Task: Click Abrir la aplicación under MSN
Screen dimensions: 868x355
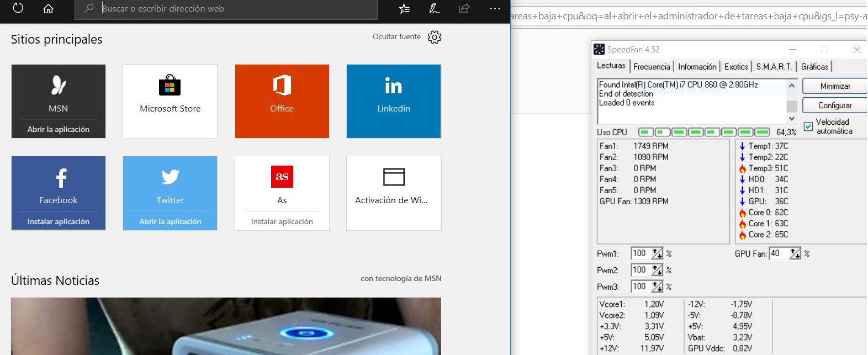Action: (59, 129)
